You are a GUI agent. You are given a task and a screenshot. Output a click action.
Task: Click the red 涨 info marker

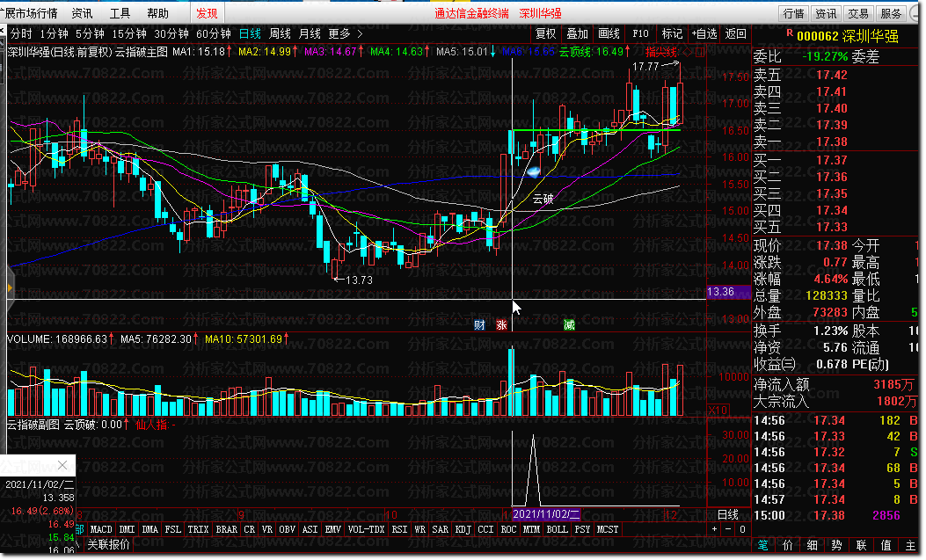[501, 325]
